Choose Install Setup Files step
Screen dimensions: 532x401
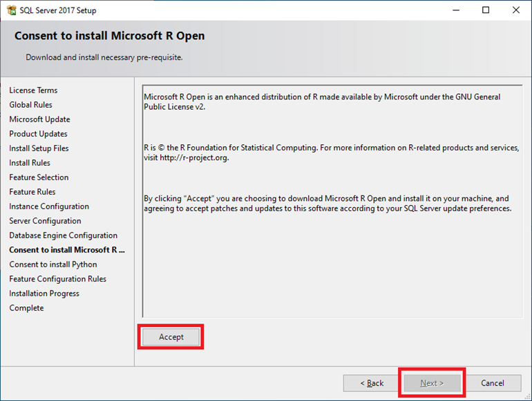(39, 148)
